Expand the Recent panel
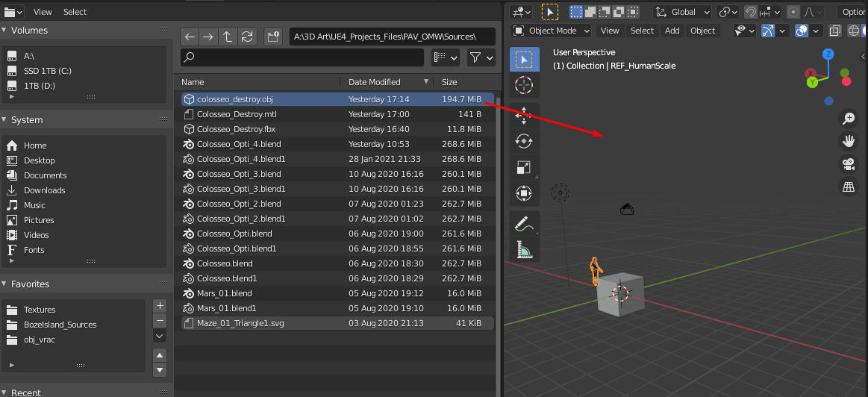 5,392
